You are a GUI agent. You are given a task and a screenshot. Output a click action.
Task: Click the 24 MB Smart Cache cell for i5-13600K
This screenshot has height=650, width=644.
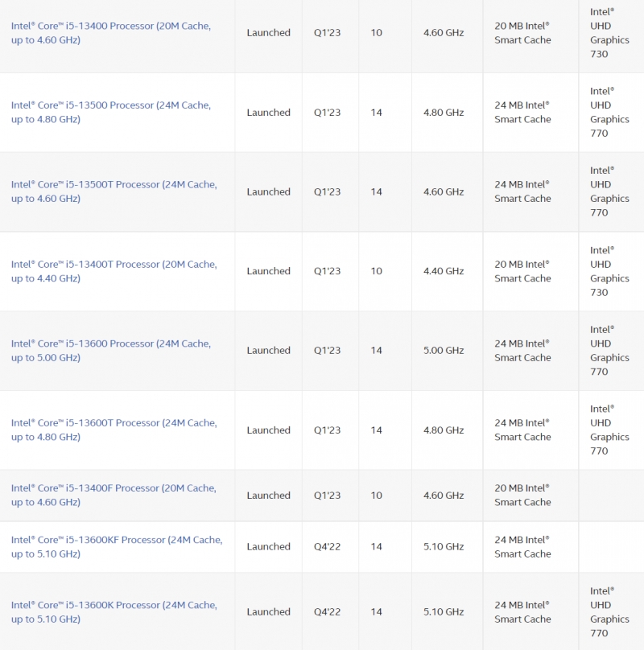522,612
